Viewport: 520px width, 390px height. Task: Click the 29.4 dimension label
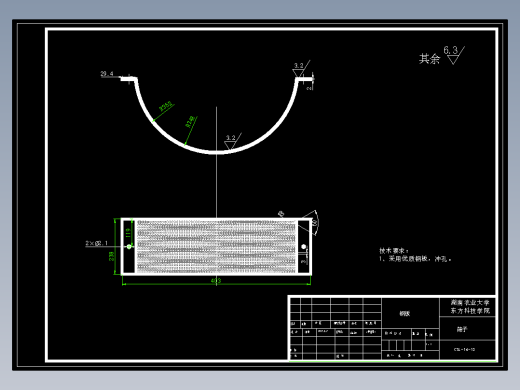coord(107,74)
